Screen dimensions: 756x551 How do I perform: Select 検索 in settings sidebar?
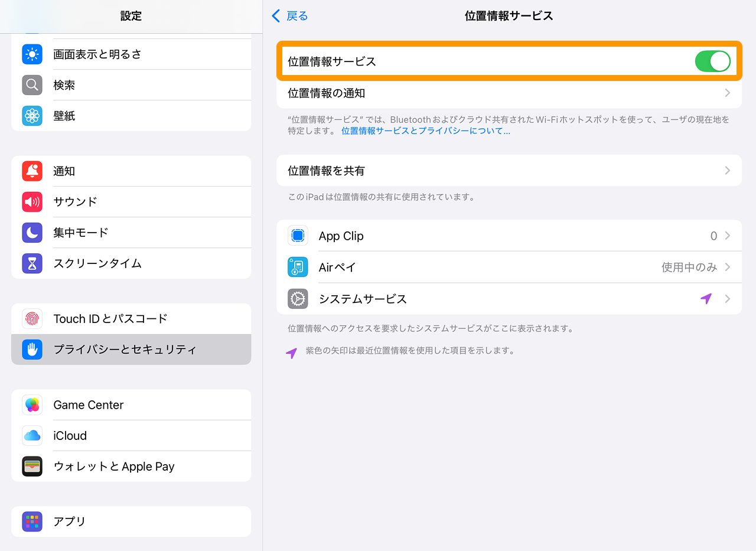pos(131,85)
